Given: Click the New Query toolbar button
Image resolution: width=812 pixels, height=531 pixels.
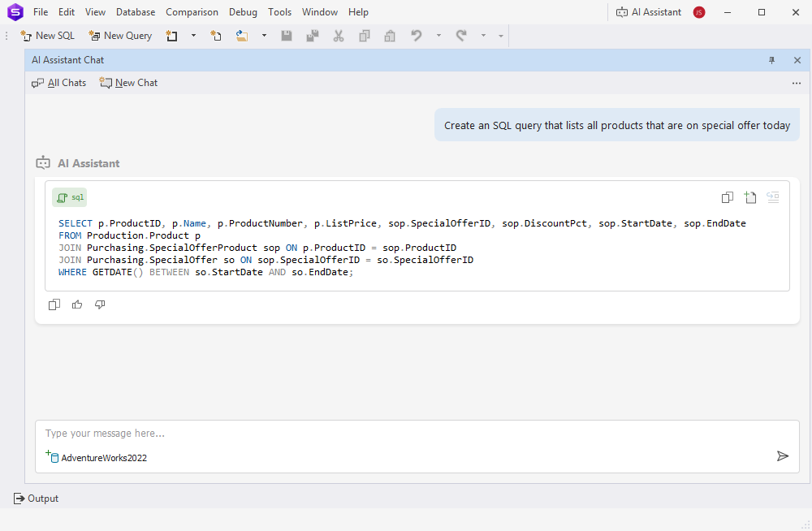Looking at the screenshot, I should coord(120,36).
